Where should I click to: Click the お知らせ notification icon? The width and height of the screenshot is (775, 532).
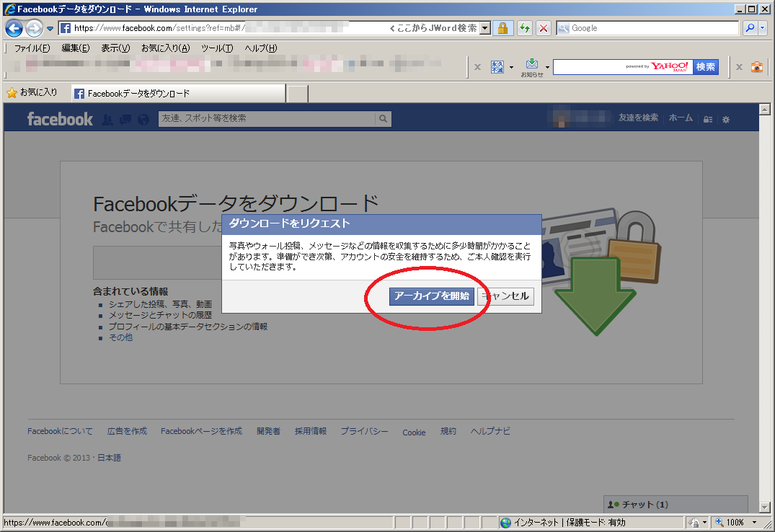coord(532,67)
